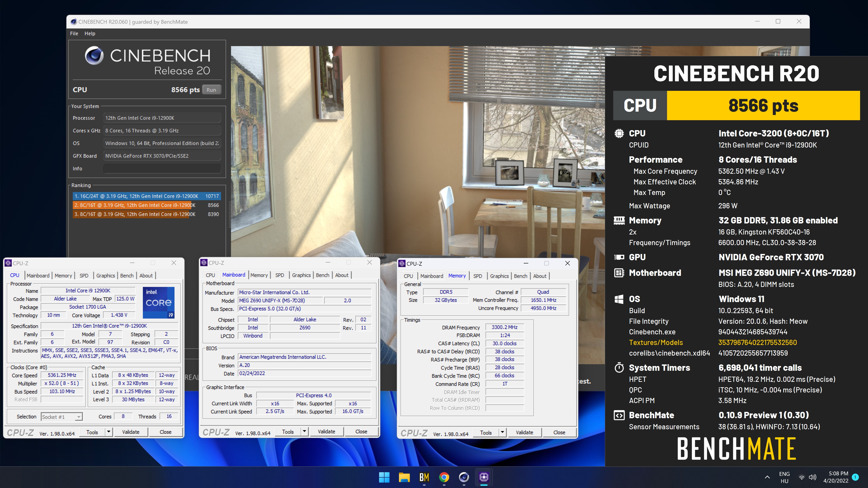Click Intel Core i9 logo badge

(159, 303)
